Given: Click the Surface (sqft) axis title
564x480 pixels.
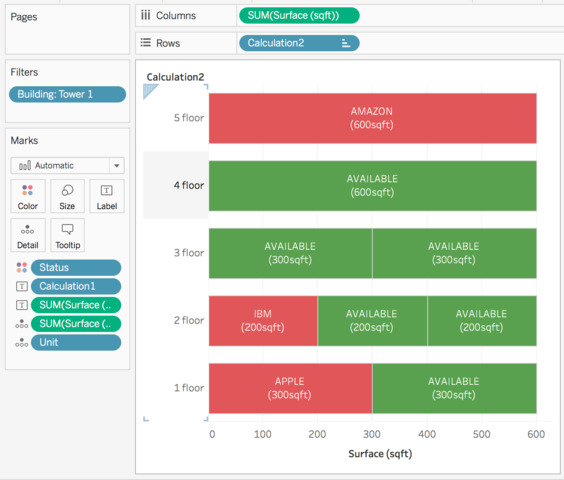Looking at the screenshot, I should 380,454.
